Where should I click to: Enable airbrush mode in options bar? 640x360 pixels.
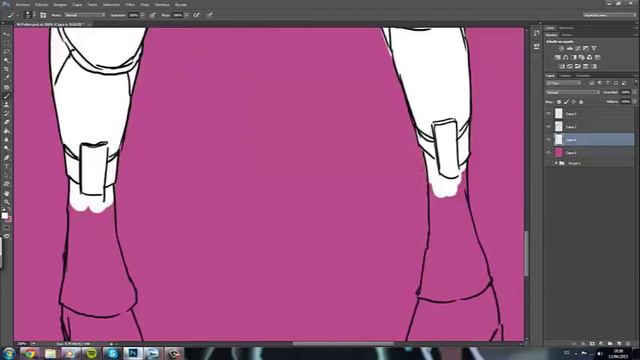196,15
